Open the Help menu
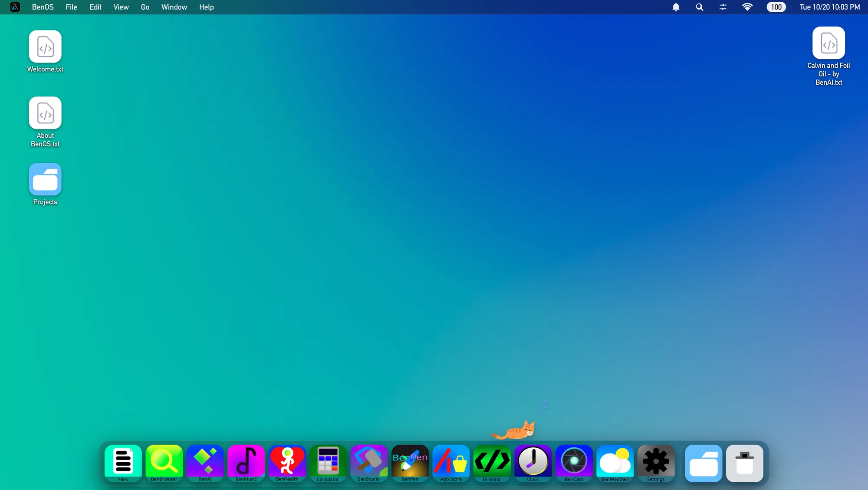The height and width of the screenshot is (490, 868). [x=207, y=7]
